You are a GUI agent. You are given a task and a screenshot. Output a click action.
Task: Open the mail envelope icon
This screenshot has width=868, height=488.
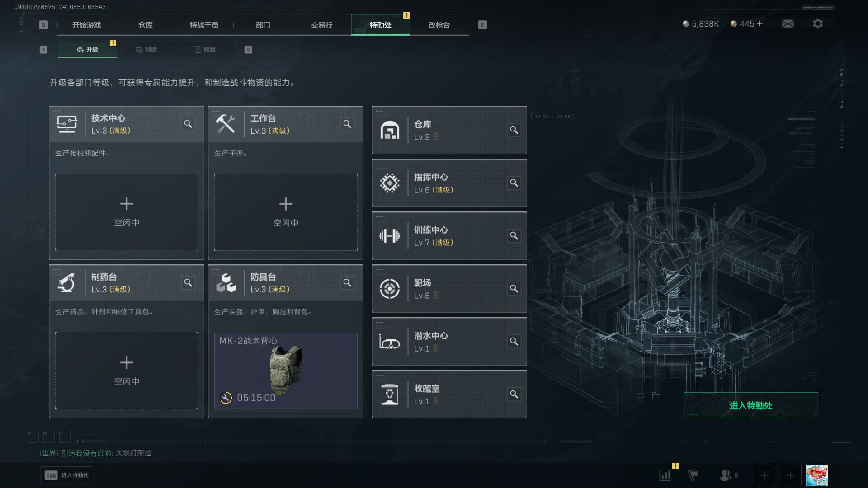[x=788, y=23]
